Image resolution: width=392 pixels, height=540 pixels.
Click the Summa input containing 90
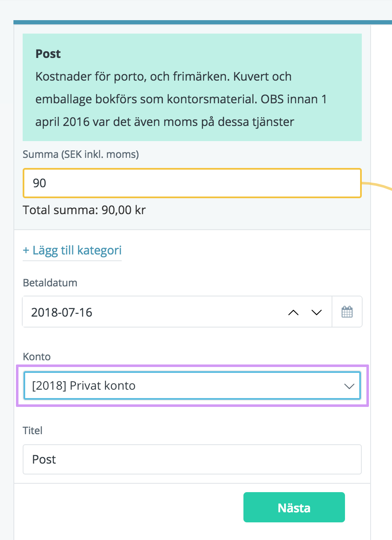tap(192, 183)
